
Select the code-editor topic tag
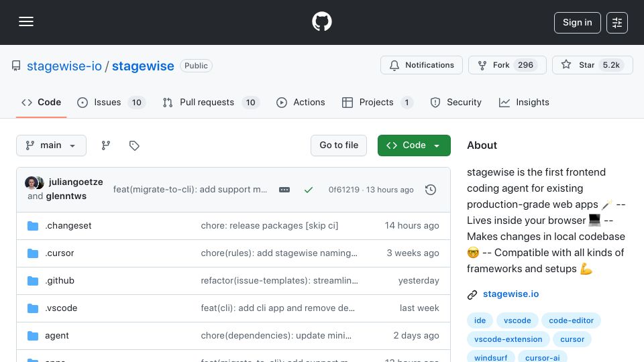571,320
